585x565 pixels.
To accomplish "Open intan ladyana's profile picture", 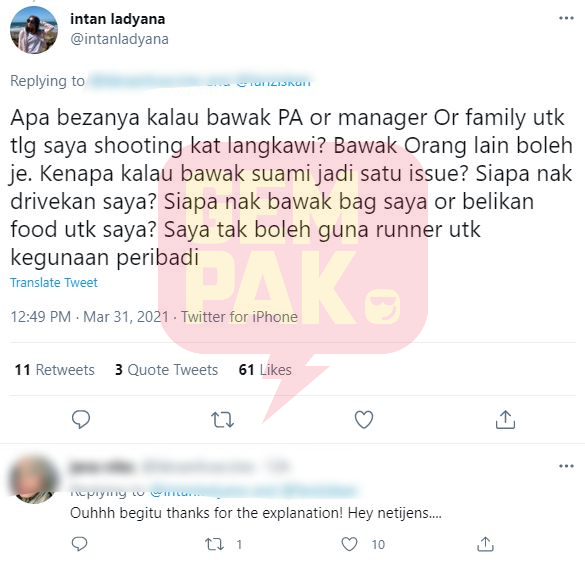I will tap(34, 30).
